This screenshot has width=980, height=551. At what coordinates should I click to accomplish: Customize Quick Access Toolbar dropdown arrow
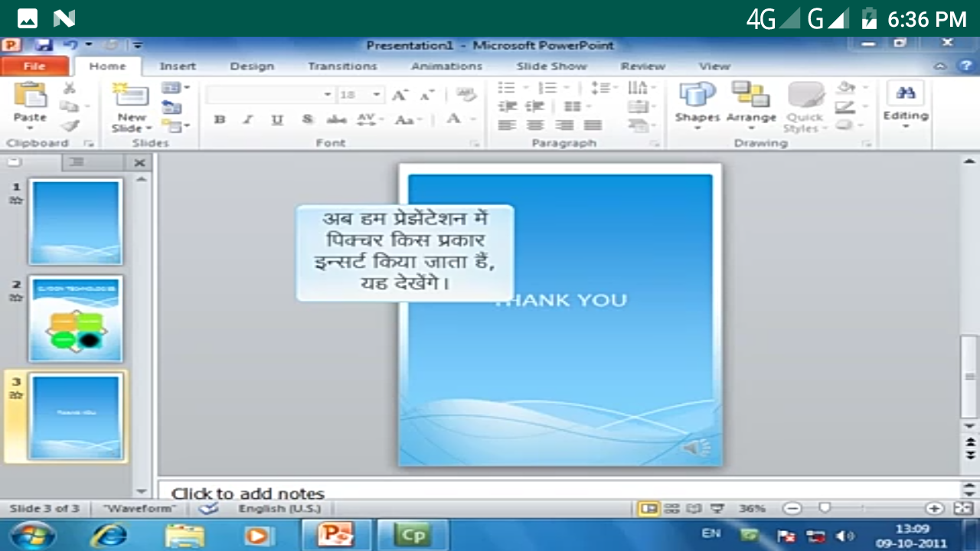click(138, 45)
